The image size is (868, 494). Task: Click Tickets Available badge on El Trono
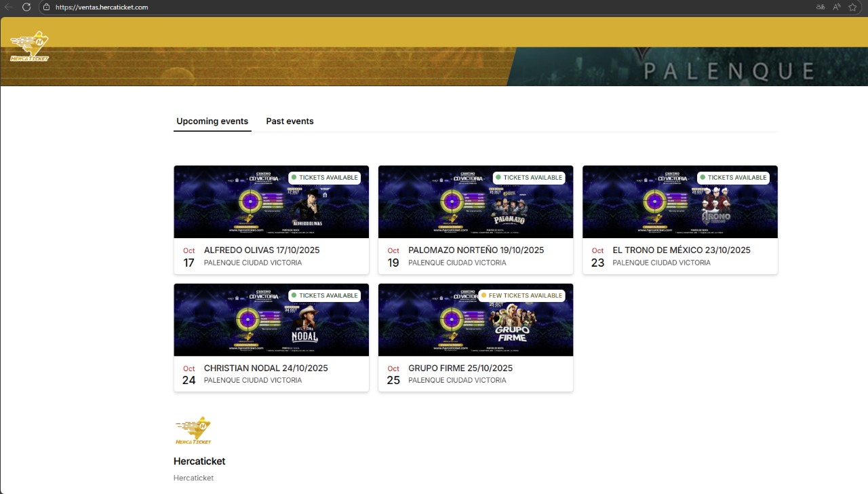click(x=733, y=178)
